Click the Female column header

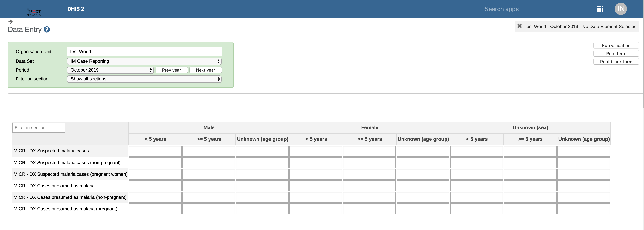369,128
